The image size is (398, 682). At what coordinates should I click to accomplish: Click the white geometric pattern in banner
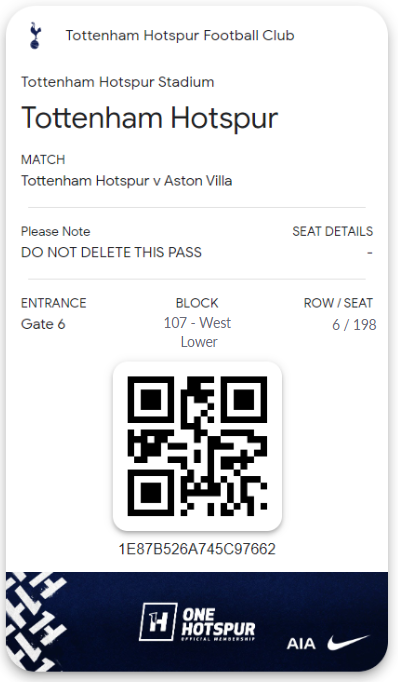[36, 621]
